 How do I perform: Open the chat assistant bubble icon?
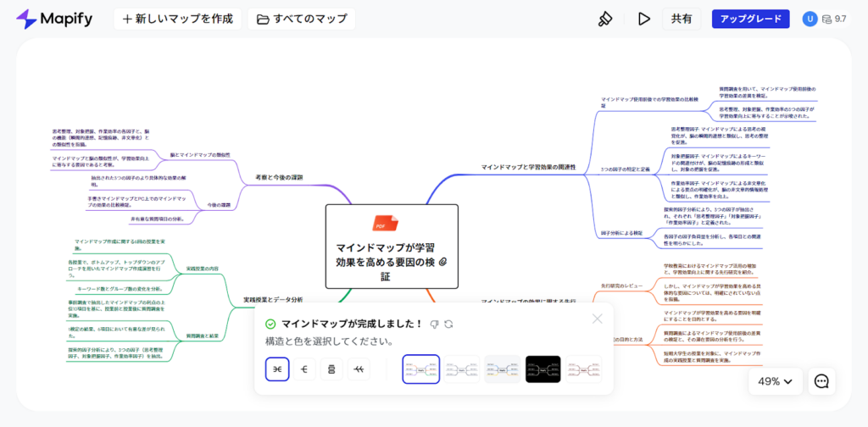pos(822,381)
